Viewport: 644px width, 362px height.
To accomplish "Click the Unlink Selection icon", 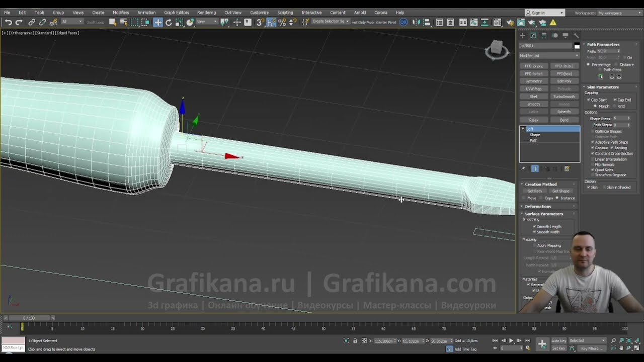I will (43, 22).
